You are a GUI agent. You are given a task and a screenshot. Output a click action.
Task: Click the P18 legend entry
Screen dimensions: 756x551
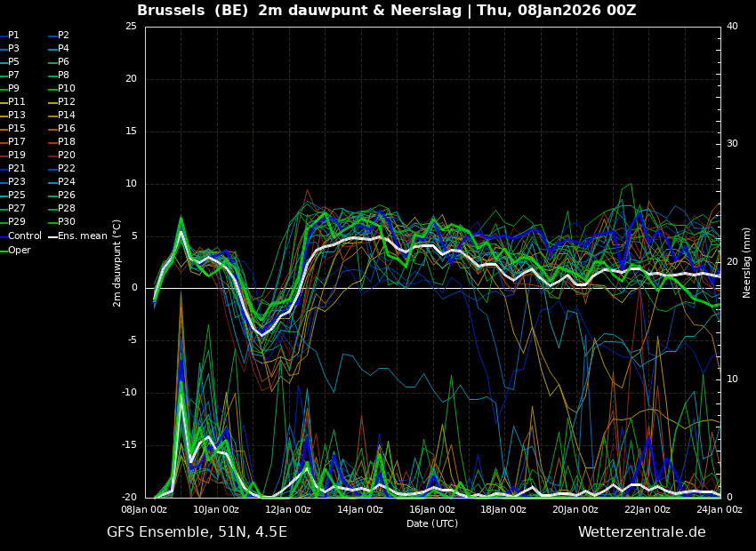click(x=61, y=141)
